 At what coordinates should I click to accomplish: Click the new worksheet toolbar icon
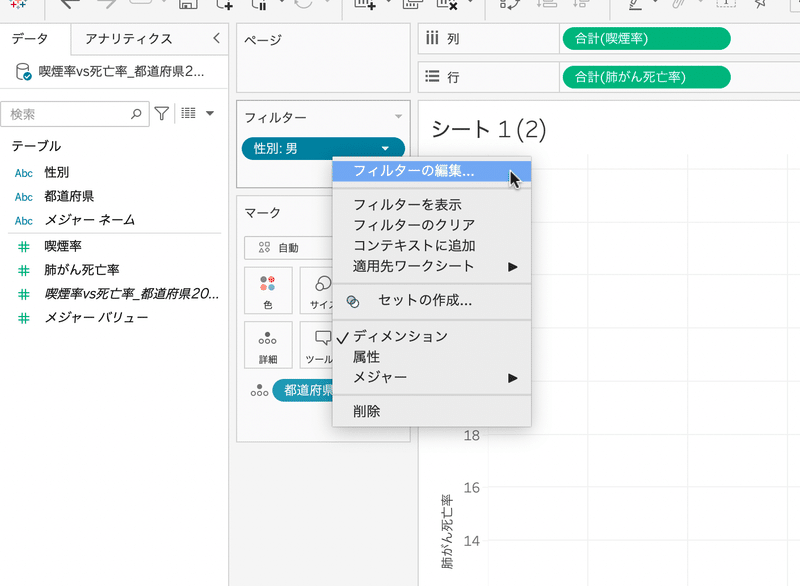tap(364, 4)
